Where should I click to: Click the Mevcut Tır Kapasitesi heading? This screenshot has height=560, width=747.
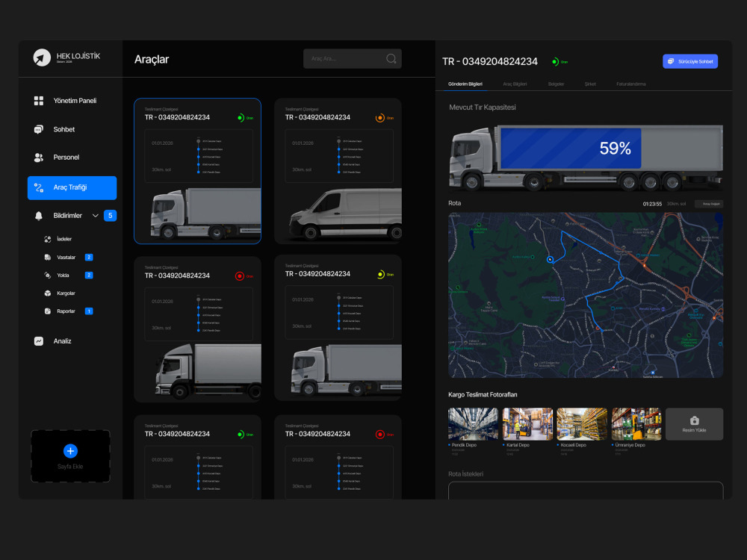point(482,107)
